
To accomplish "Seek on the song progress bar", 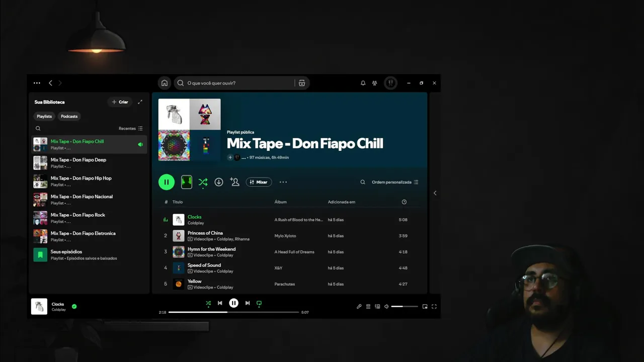I will point(233,312).
